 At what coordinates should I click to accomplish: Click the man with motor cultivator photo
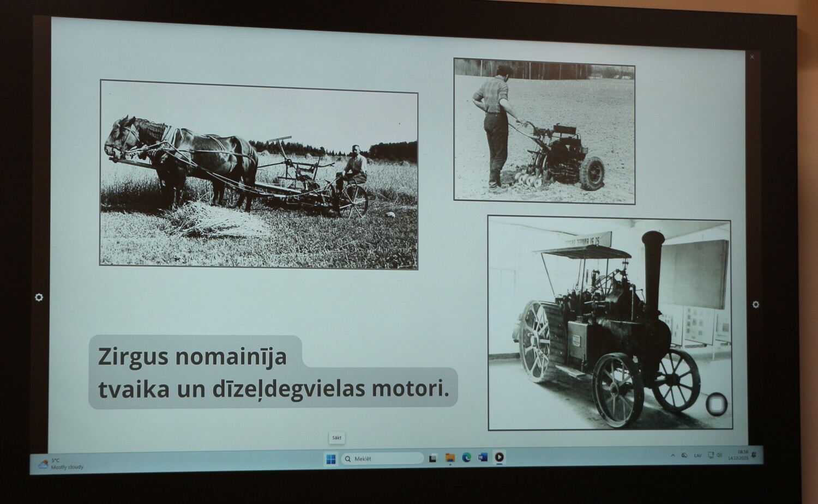[544, 131]
